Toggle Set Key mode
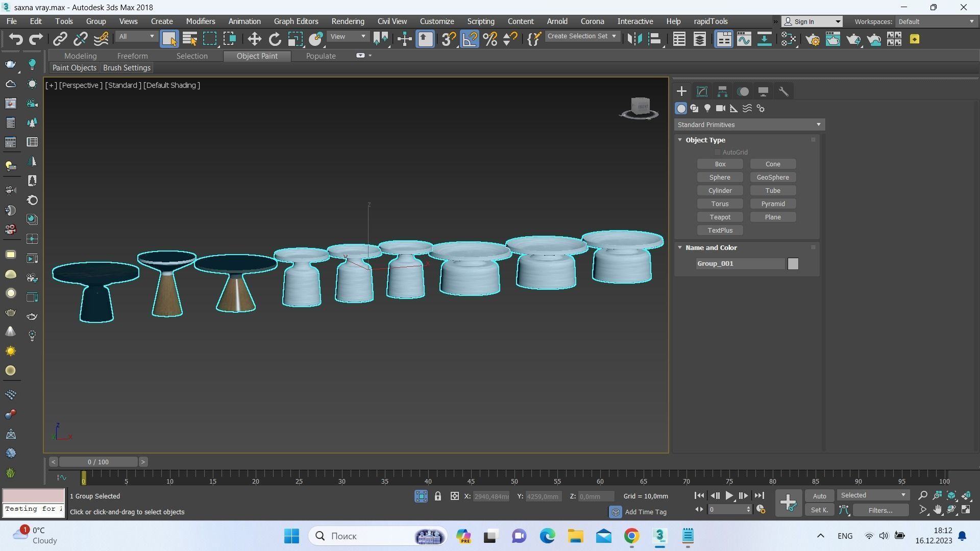 click(819, 510)
